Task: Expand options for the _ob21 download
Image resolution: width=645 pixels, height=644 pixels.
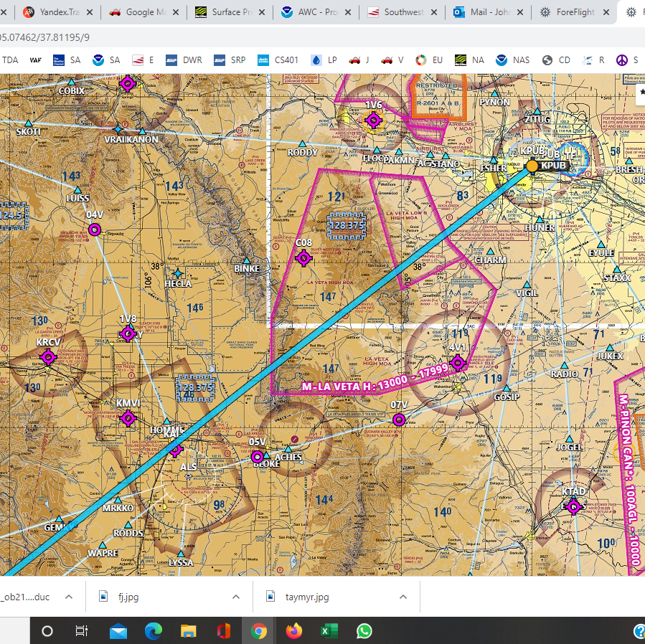Action: click(68, 596)
